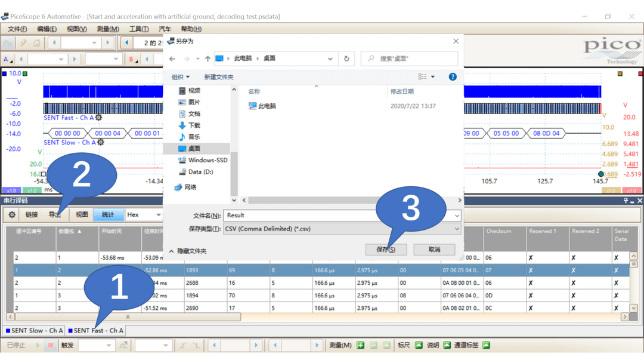Open the 汽车 automotive menu
This screenshot has height=363, width=644.
click(x=165, y=29)
